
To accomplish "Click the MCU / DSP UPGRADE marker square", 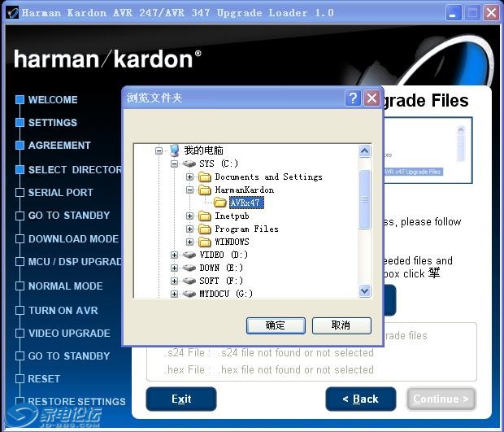I will [20, 261].
